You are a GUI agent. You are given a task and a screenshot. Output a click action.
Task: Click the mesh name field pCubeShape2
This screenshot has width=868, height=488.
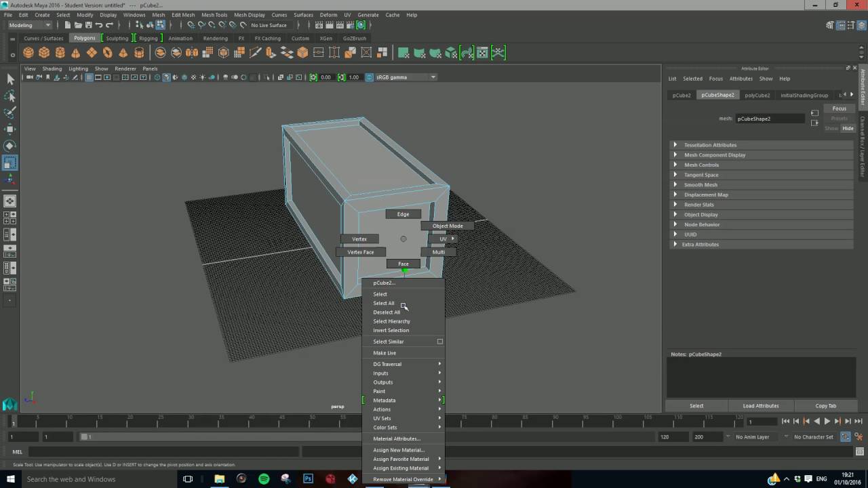point(770,119)
